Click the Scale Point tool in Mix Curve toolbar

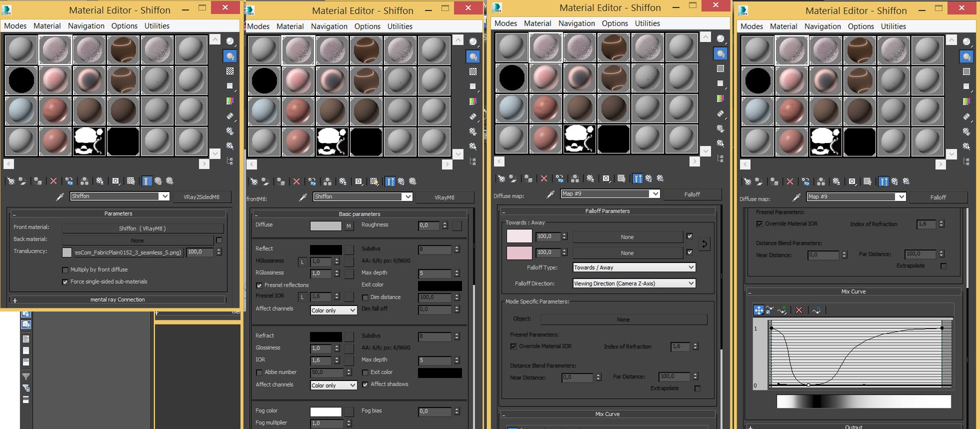[770, 310]
